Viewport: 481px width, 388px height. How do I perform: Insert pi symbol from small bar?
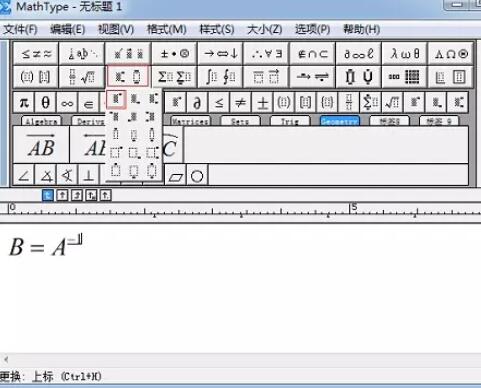point(24,102)
